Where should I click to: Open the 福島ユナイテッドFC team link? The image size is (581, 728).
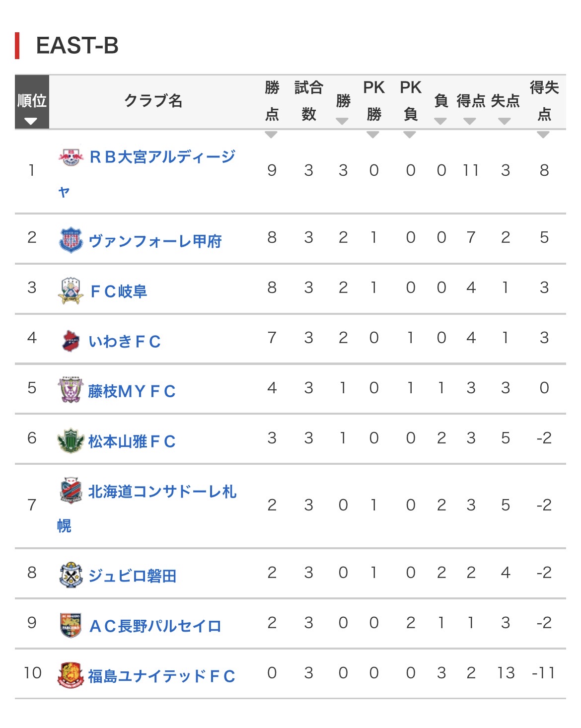coord(161,676)
